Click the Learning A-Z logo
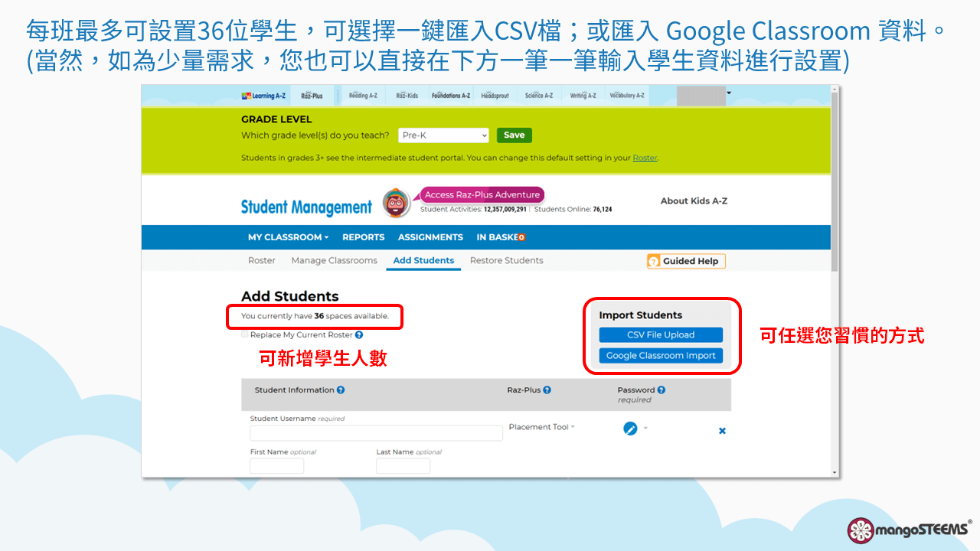This screenshot has width=980, height=551. click(x=263, y=96)
